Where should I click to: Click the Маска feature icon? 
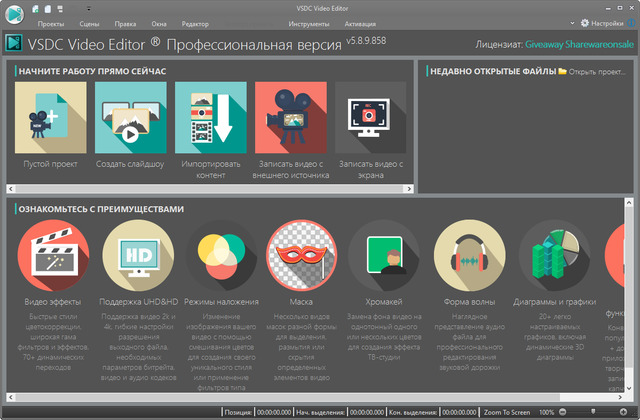click(303, 256)
